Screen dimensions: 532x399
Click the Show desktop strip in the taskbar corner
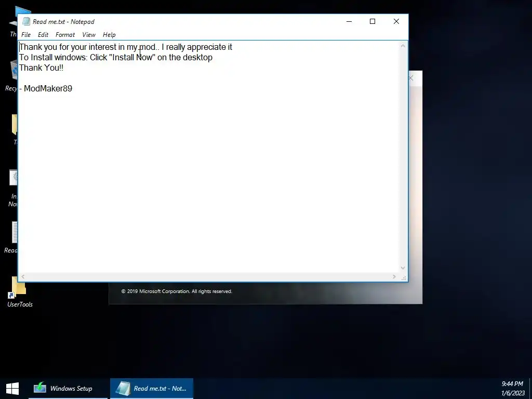click(x=530, y=389)
